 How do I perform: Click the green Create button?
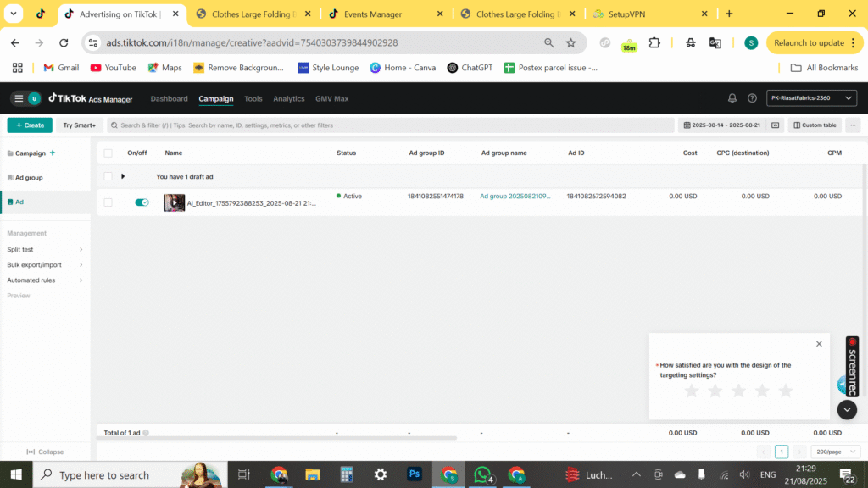(30, 125)
